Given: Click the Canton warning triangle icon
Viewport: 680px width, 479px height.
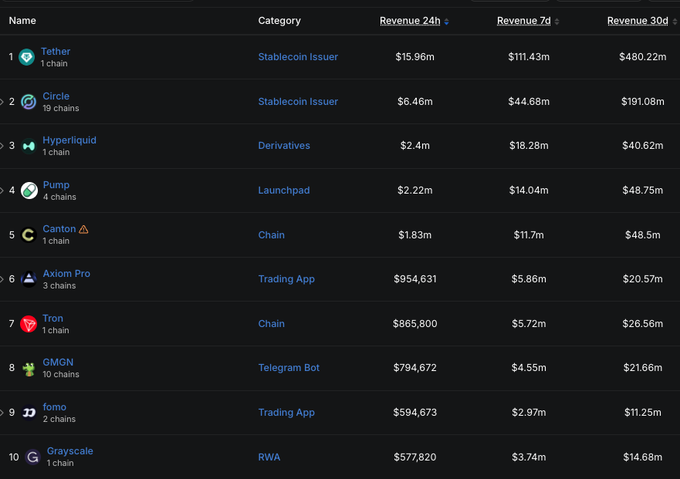Looking at the screenshot, I should (x=84, y=229).
